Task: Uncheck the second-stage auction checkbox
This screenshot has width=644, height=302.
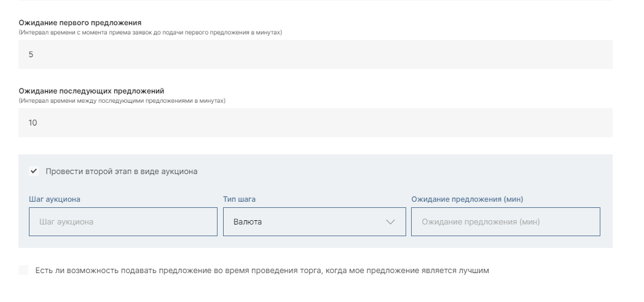Action: pos(34,172)
